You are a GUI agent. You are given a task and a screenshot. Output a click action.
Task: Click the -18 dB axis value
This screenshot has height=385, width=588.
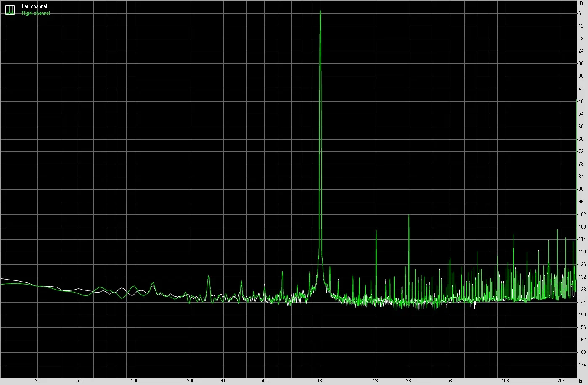tap(580, 39)
